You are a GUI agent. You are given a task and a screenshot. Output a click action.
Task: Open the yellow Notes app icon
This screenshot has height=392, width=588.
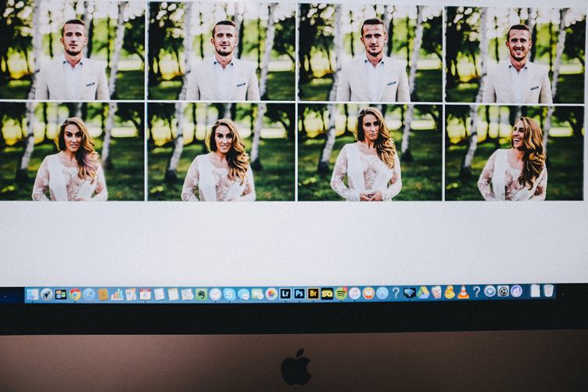173,294
